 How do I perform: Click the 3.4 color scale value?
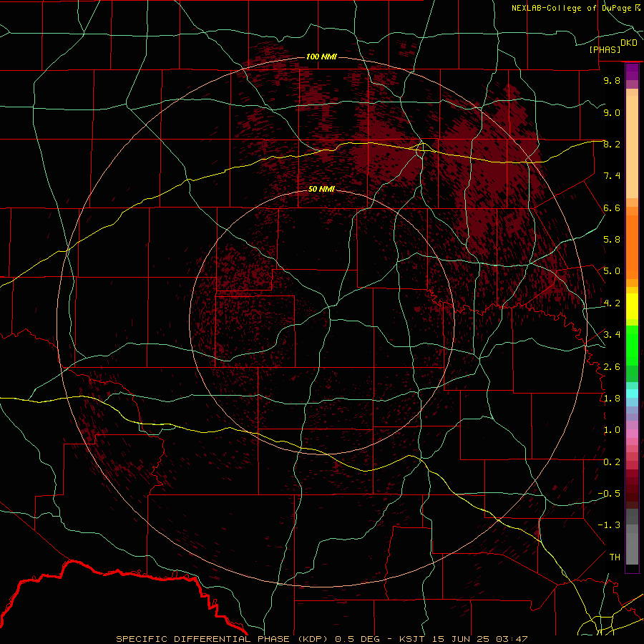pos(612,335)
